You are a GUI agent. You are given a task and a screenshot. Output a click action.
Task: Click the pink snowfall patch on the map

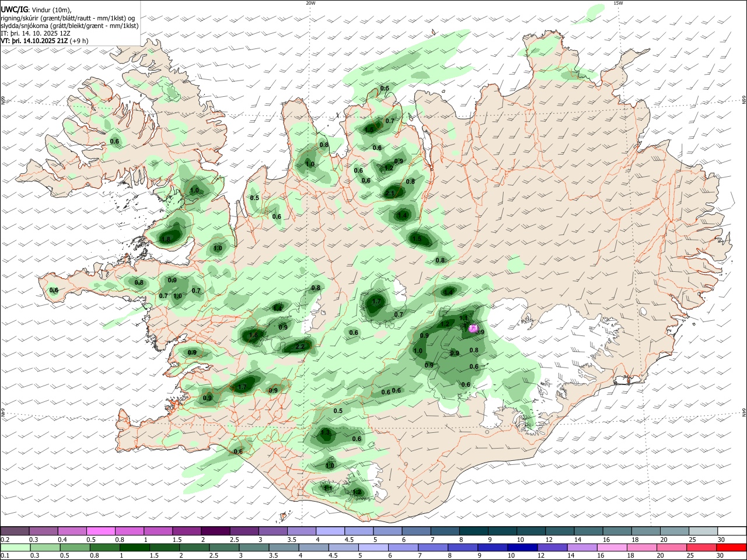(473, 328)
